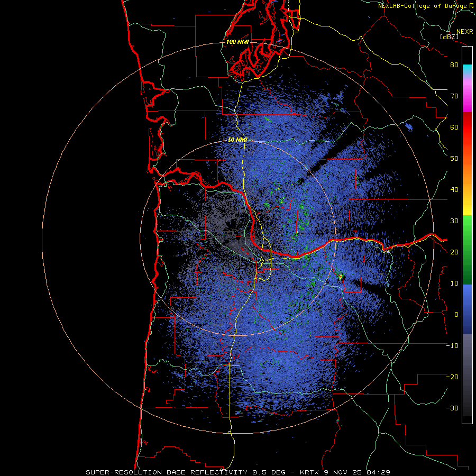Click the 50 dBZ scale label
Viewport: 476px width, 476px height.
coord(454,159)
